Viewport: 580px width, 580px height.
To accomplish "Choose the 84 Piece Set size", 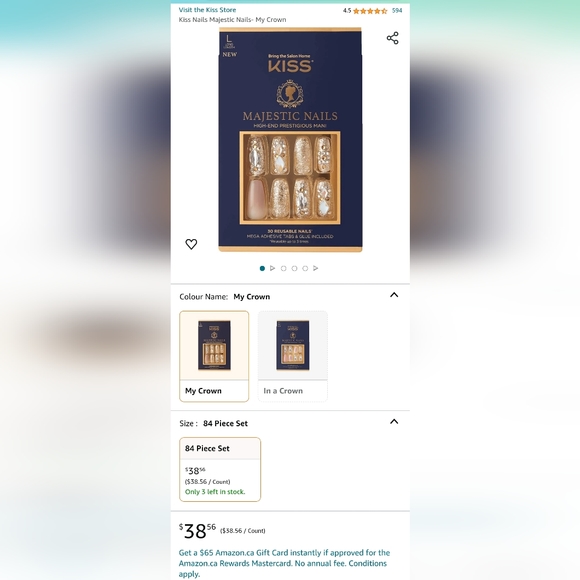I will [220, 469].
